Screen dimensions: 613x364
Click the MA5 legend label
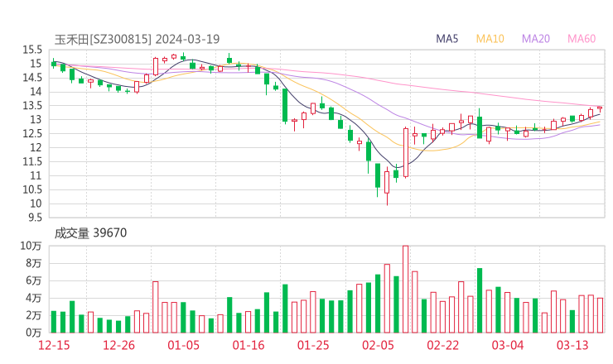tap(446, 39)
